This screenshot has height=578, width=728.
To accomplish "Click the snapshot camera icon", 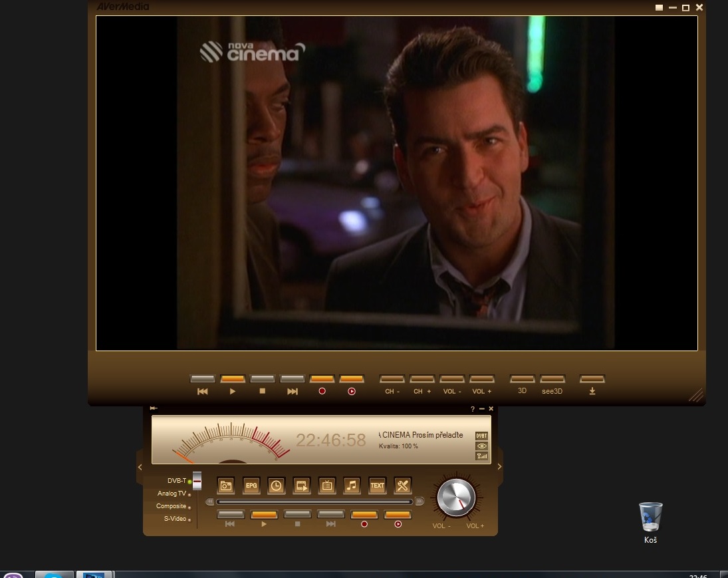I will (x=226, y=486).
